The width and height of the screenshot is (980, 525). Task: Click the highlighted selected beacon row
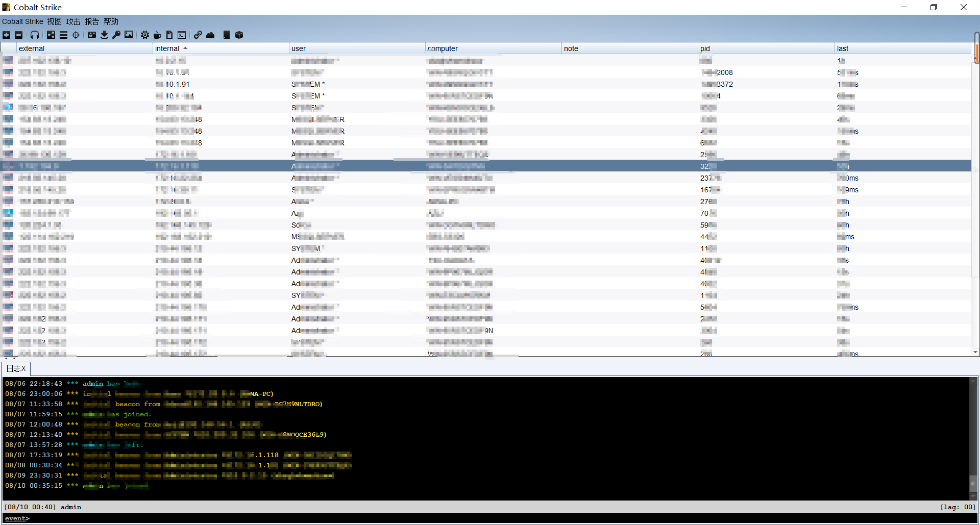486,166
